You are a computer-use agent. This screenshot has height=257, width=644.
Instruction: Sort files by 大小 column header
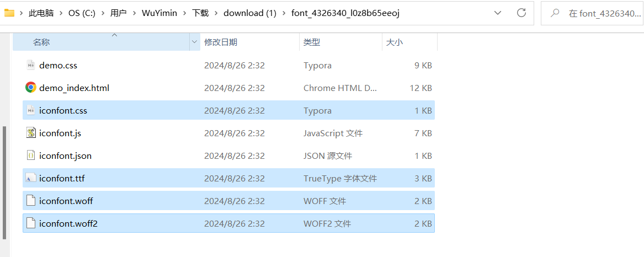click(x=394, y=42)
